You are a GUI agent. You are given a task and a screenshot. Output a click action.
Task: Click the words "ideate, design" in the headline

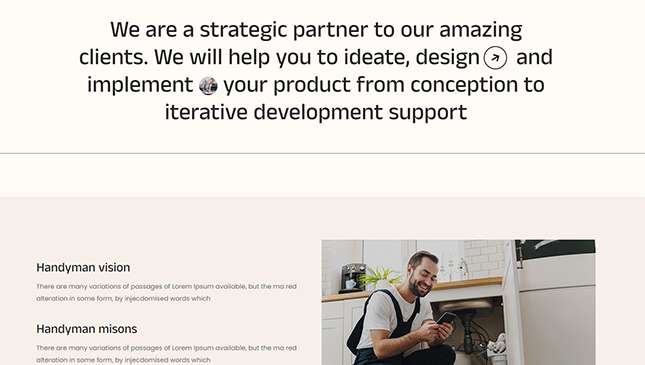412,58
